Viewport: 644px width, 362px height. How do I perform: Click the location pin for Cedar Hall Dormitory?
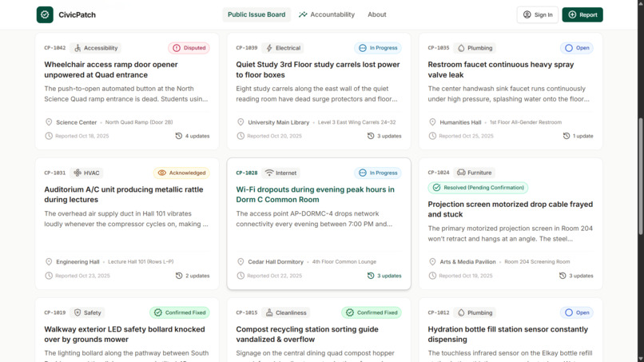click(241, 262)
